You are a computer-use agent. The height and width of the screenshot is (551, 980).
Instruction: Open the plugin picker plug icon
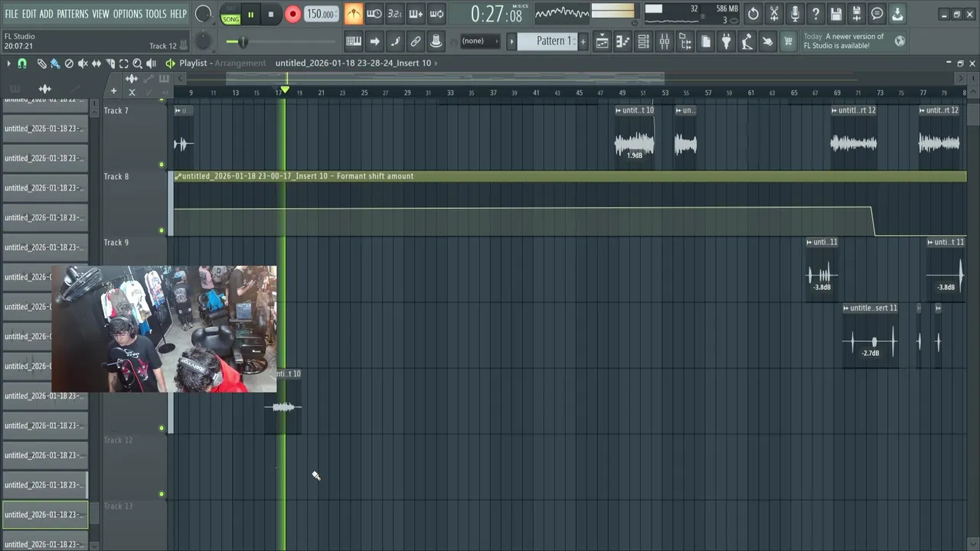click(726, 42)
